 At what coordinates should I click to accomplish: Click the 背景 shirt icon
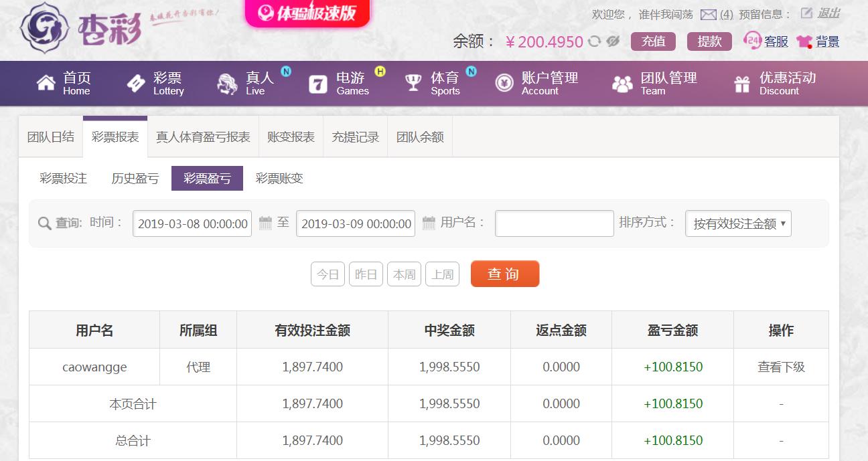804,41
